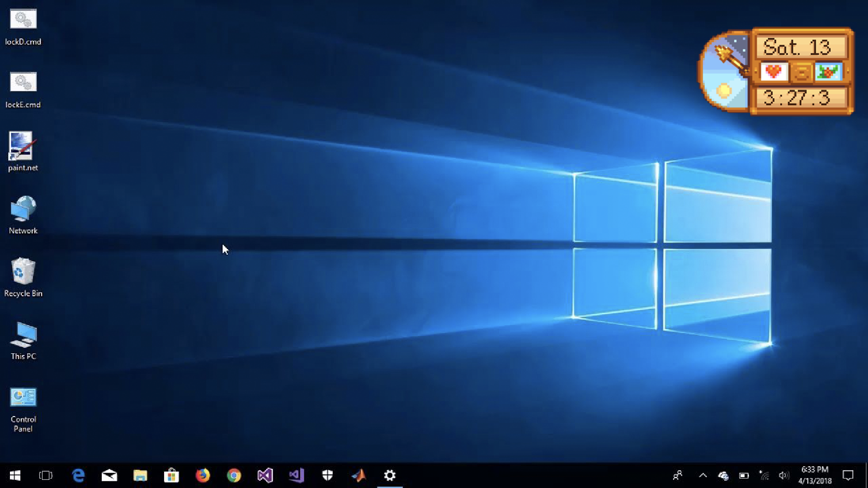Open the Windows Start menu
The width and height of the screenshot is (868, 488).
[15, 475]
